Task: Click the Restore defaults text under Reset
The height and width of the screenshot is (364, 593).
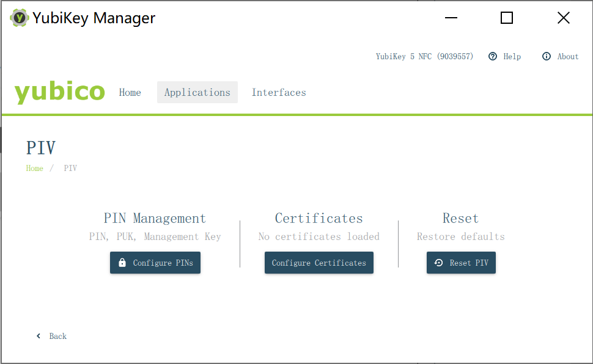Action: pyautogui.click(x=460, y=236)
